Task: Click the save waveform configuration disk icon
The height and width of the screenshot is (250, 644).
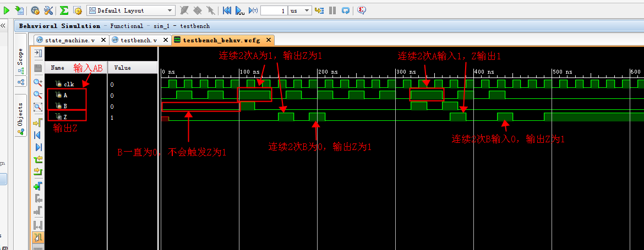Action: [x=38, y=68]
